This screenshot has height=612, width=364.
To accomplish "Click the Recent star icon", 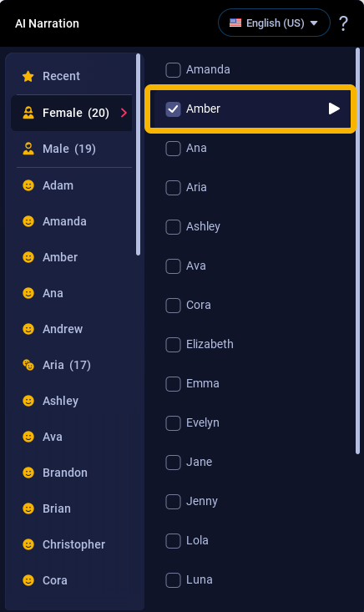I will pyautogui.click(x=28, y=76).
